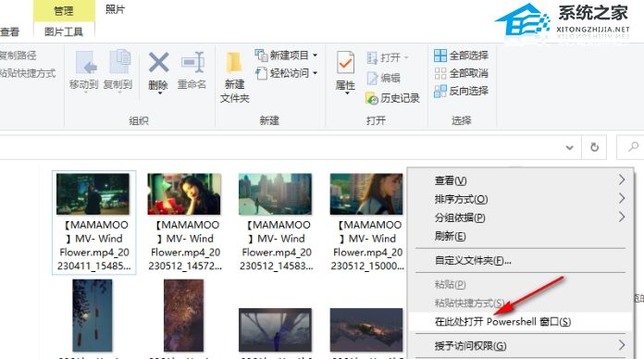Select 排序方式(O) in context menu

pos(520,199)
